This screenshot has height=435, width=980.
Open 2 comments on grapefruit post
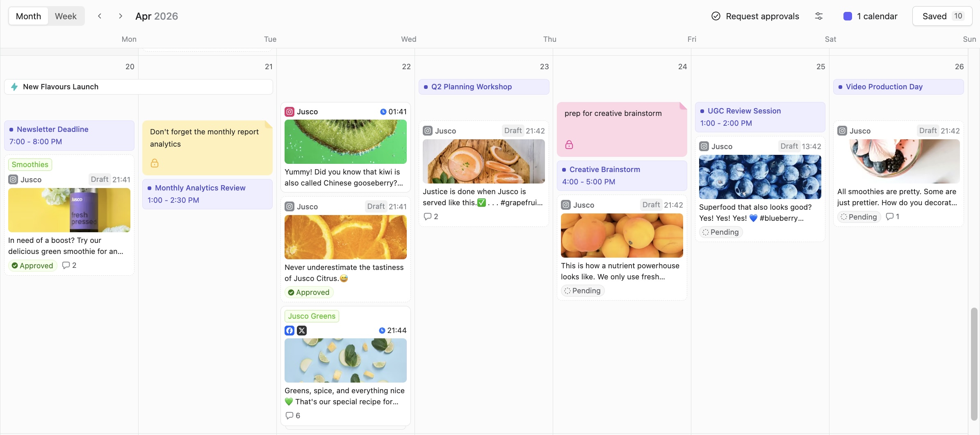pos(431,216)
